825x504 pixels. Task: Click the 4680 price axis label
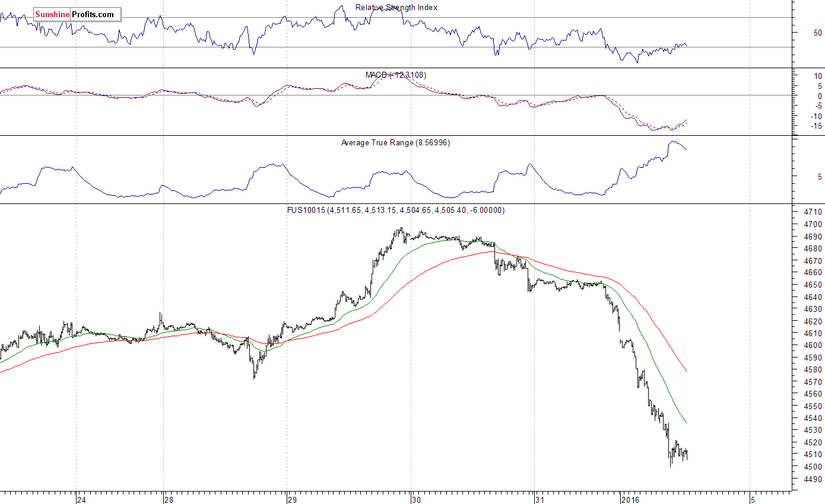pyautogui.click(x=814, y=249)
